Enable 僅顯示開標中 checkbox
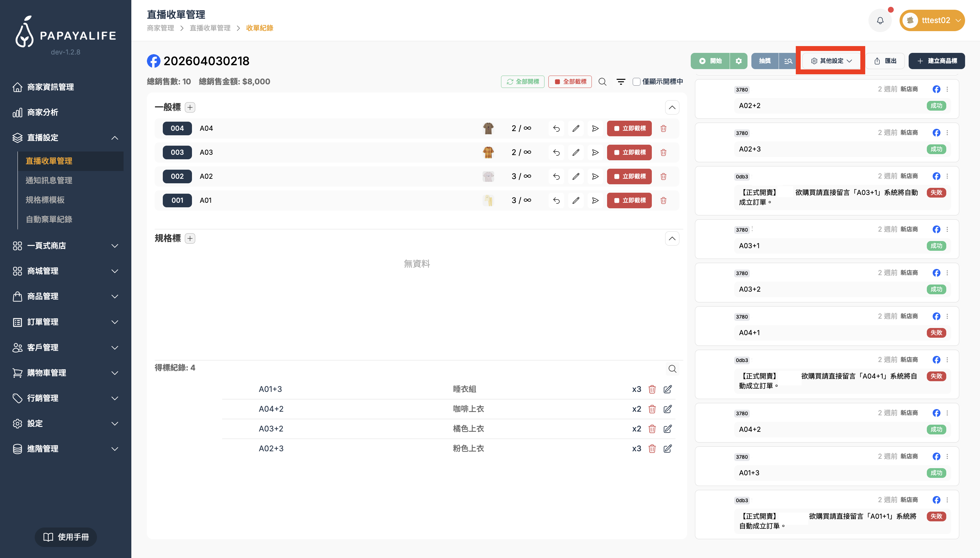 click(x=636, y=82)
